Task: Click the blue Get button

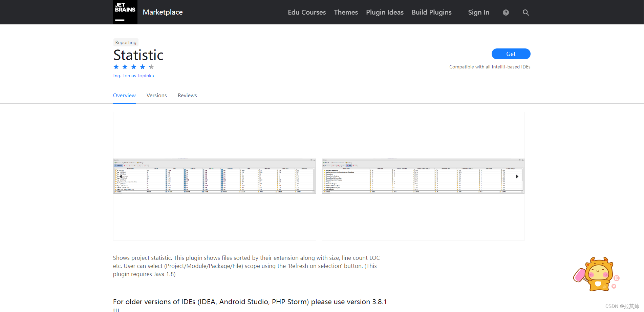Action: pos(511,54)
